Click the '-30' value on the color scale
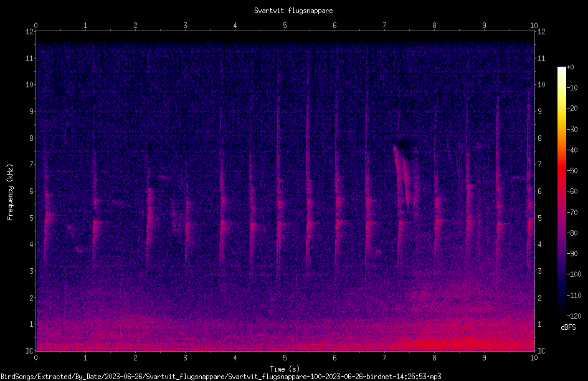This screenshot has height=381, width=588. 572,130
